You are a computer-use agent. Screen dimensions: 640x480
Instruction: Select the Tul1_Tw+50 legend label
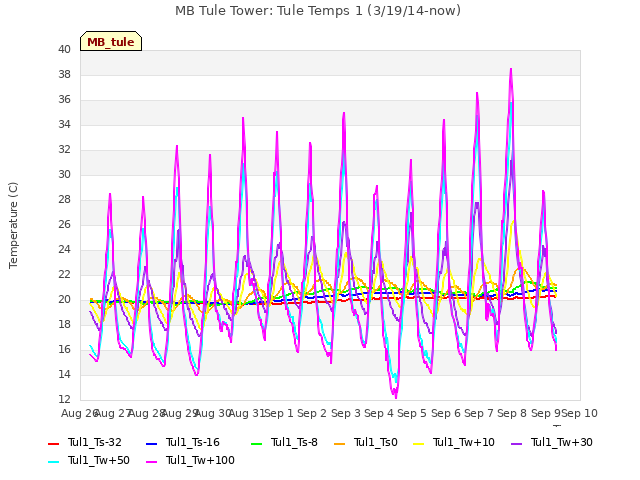99,460
